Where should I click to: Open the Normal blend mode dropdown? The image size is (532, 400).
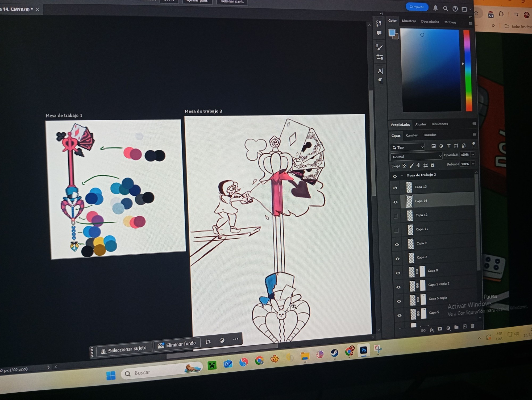(x=416, y=157)
